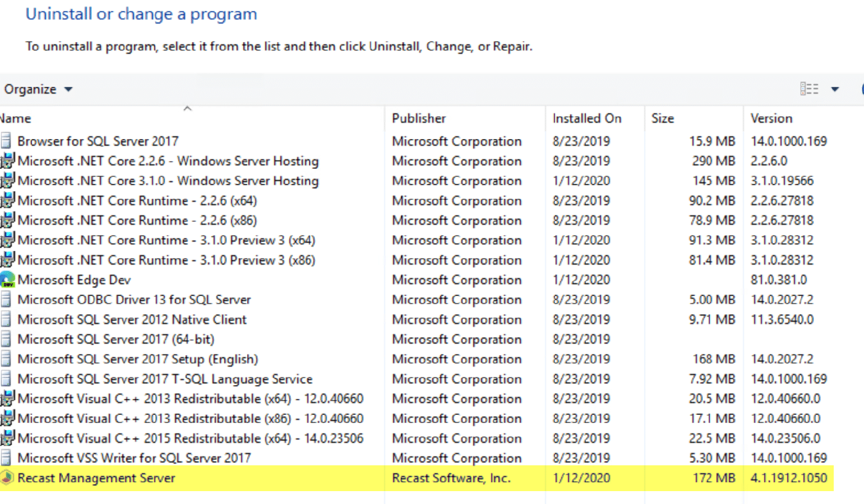
Task: Sort by Version column header
Action: (x=771, y=118)
